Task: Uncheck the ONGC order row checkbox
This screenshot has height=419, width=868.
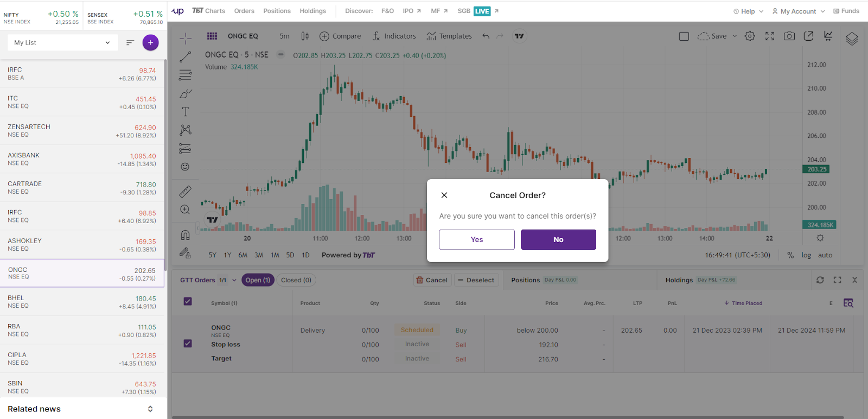Action: 188,344
